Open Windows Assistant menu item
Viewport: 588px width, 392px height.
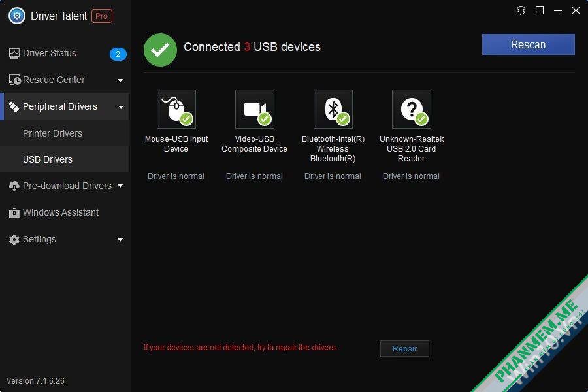pos(65,213)
